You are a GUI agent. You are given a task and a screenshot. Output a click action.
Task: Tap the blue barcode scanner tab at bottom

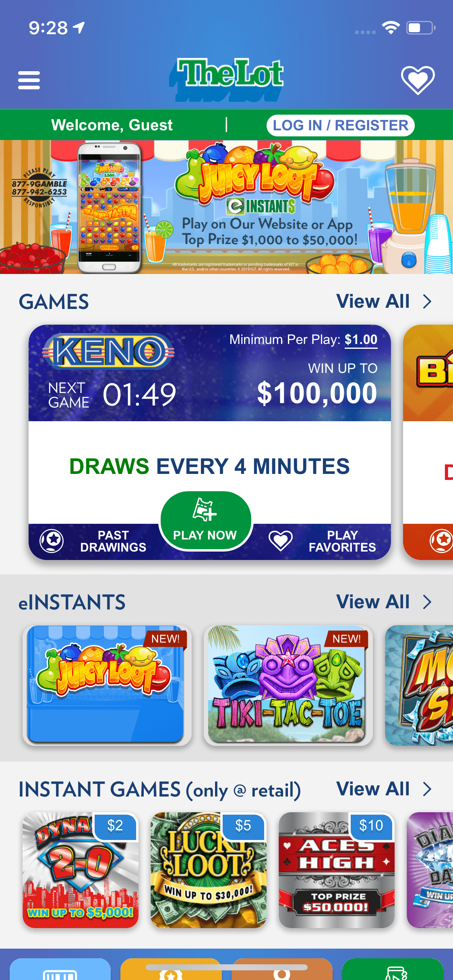point(60,970)
